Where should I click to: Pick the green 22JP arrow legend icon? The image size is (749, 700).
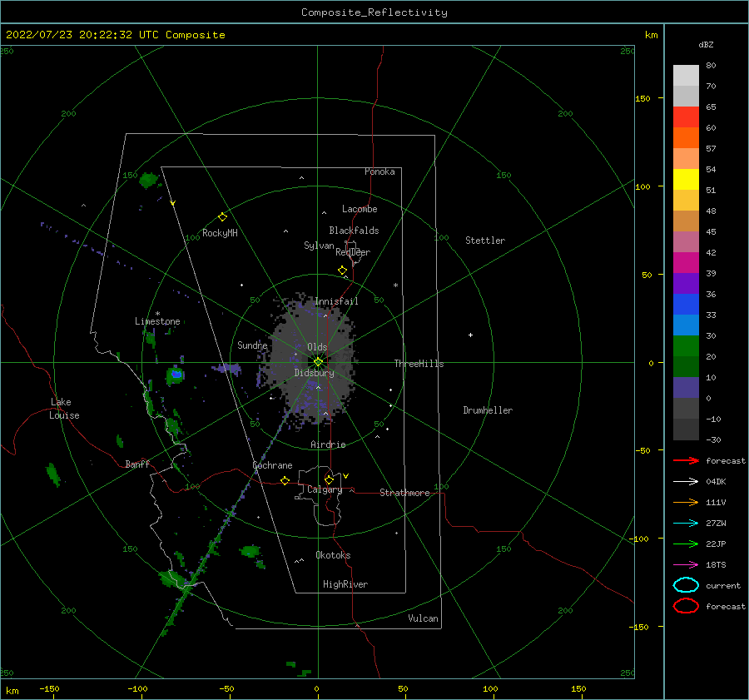(686, 544)
